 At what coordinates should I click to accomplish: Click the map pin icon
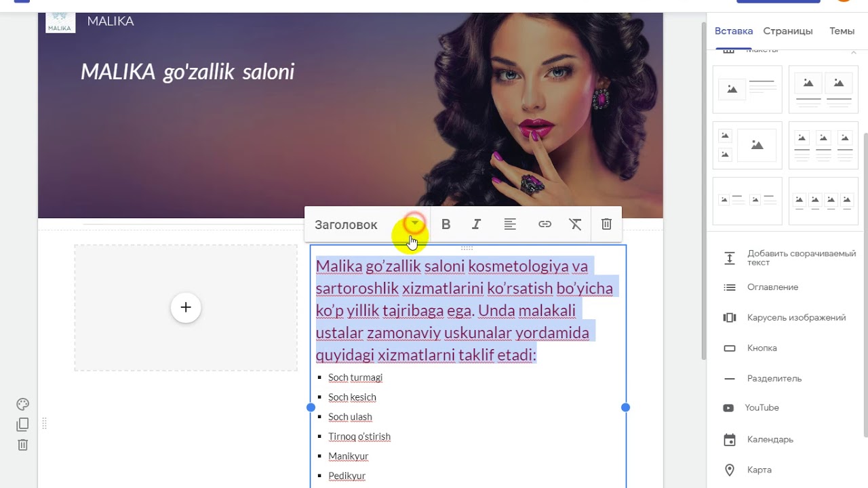[730, 470]
